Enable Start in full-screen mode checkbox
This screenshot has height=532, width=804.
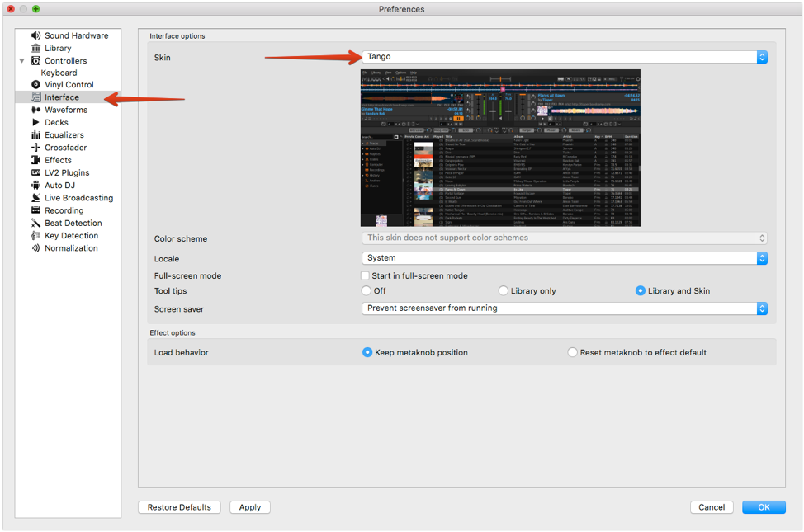point(365,275)
